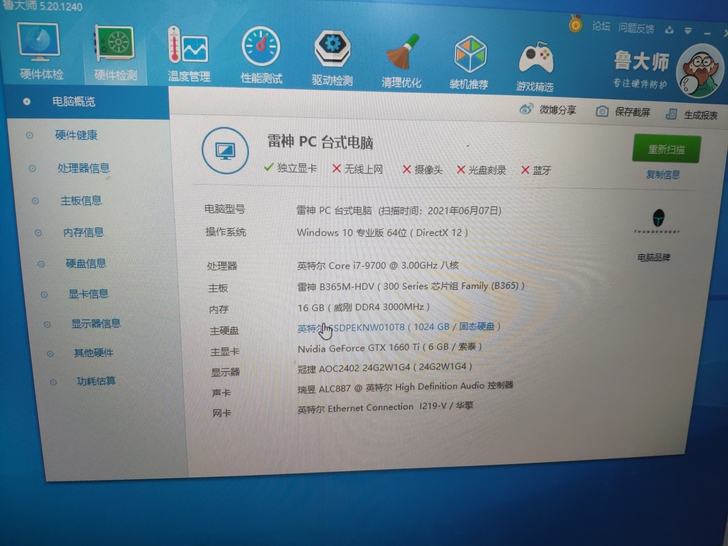The image size is (728, 546).
Task: Click the 生成报表 report icon
Action: pos(671,114)
